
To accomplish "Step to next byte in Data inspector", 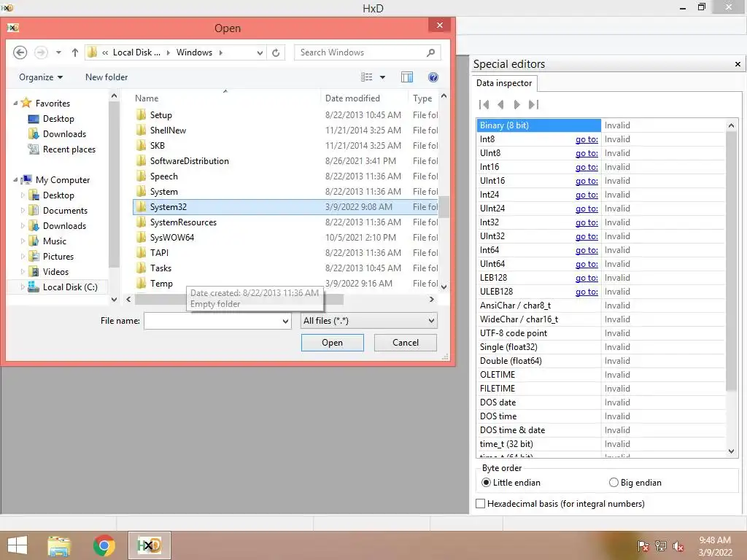I will [x=517, y=104].
